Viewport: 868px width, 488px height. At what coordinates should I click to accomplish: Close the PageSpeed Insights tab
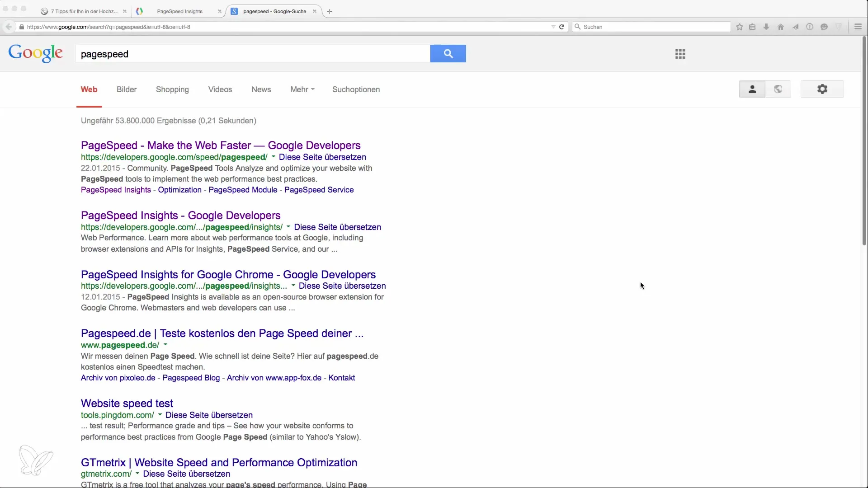[220, 11]
